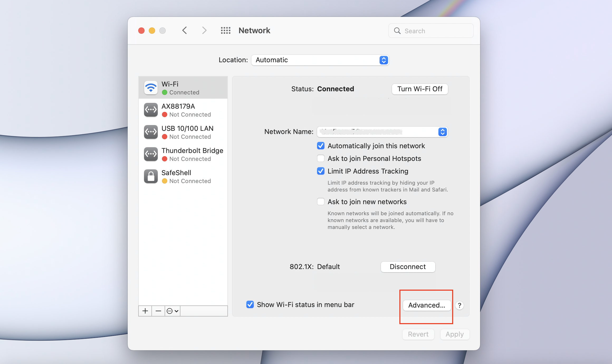Select the USB 10/100 LAN interface

(183, 132)
